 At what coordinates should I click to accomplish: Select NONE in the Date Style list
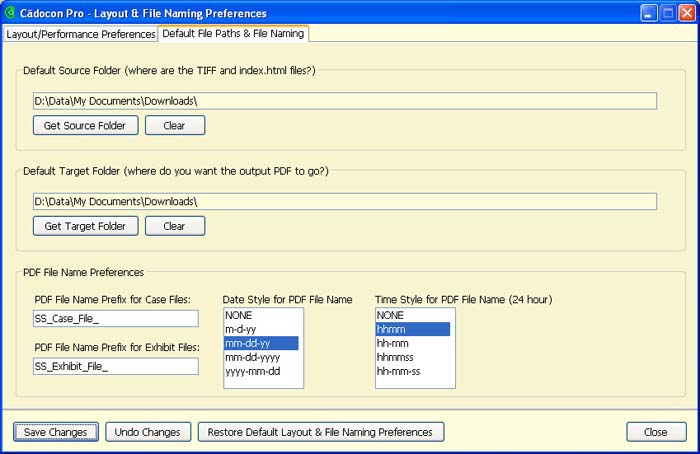pos(239,315)
